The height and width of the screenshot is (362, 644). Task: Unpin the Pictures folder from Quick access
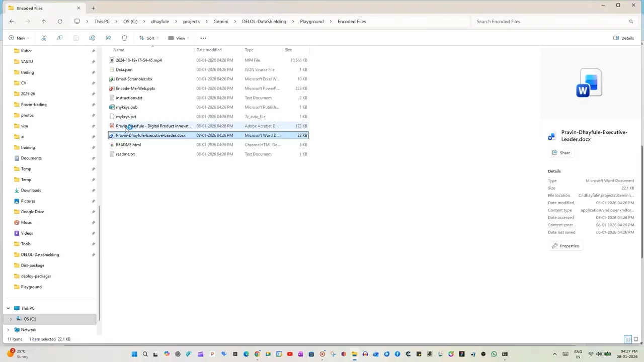pyautogui.click(x=93, y=201)
